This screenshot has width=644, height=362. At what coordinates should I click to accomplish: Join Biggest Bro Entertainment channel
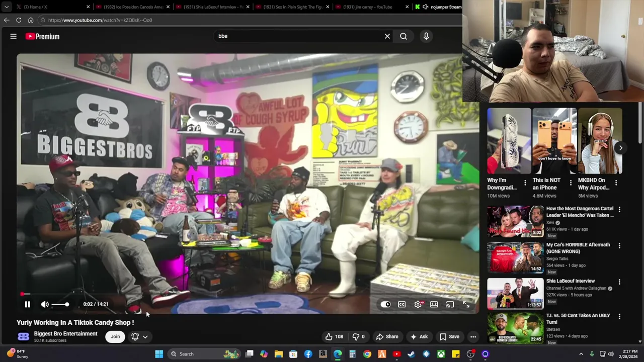pyautogui.click(x=115, y=337)
